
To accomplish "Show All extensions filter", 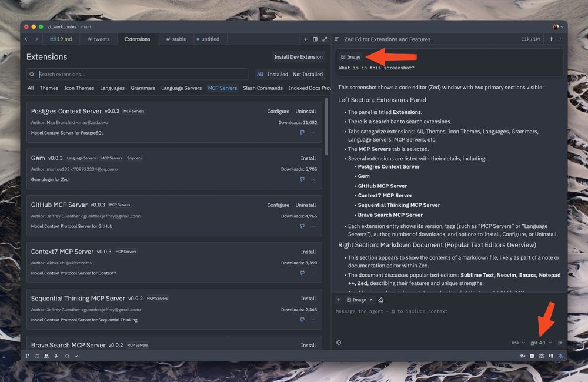I will pyautogui.click(x=260, y=74).
